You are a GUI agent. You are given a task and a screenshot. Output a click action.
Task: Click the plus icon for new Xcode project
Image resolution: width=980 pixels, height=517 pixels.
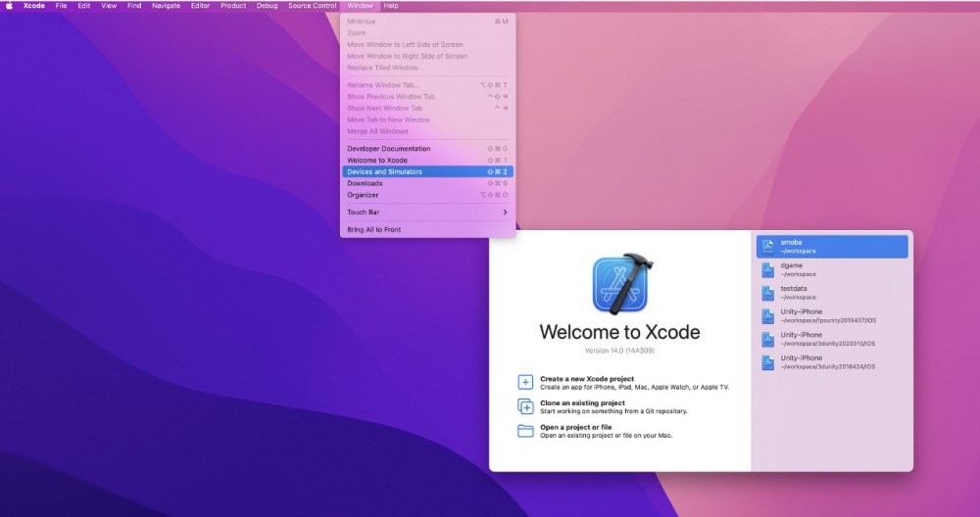pos(525,382)
